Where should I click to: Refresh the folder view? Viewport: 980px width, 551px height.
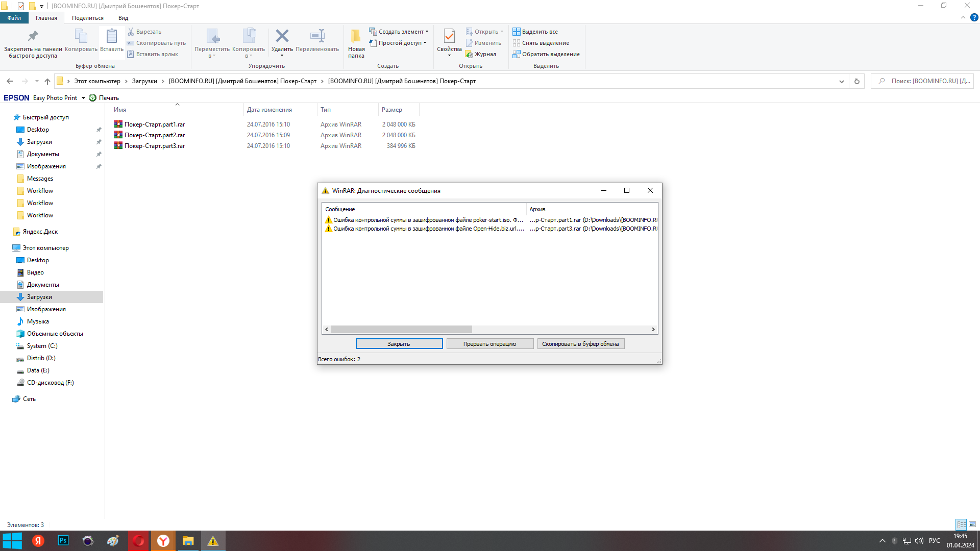[857, 81]
